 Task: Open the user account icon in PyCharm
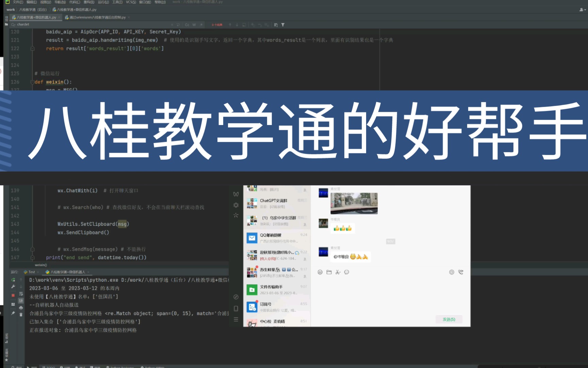point(583,10)
